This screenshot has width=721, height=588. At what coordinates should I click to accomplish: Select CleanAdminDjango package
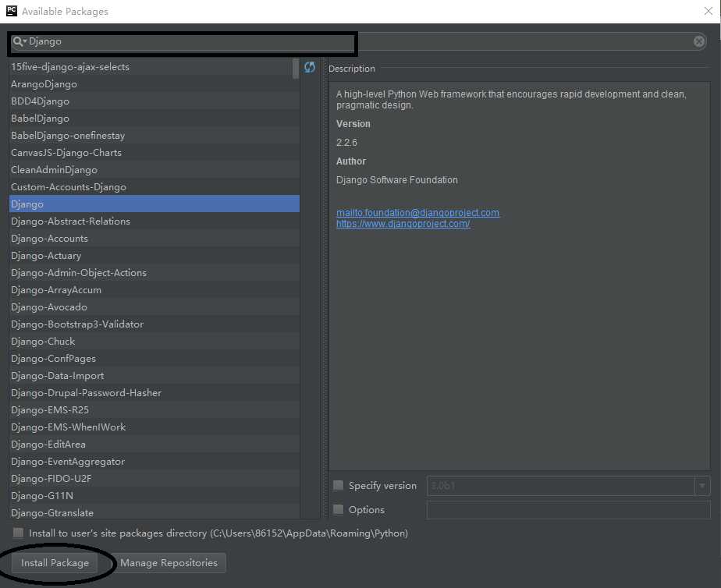[x=154, y=170]
